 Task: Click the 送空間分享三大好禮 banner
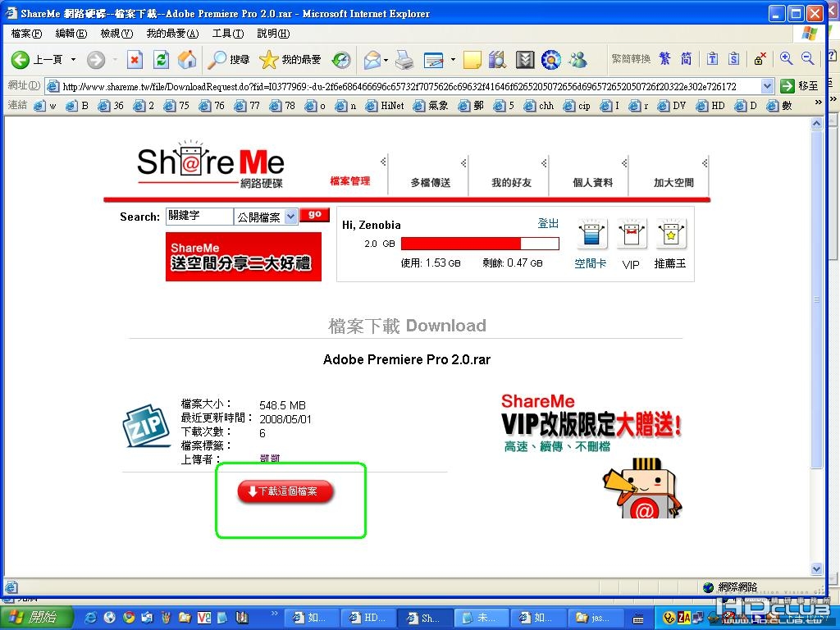point(243,257)
